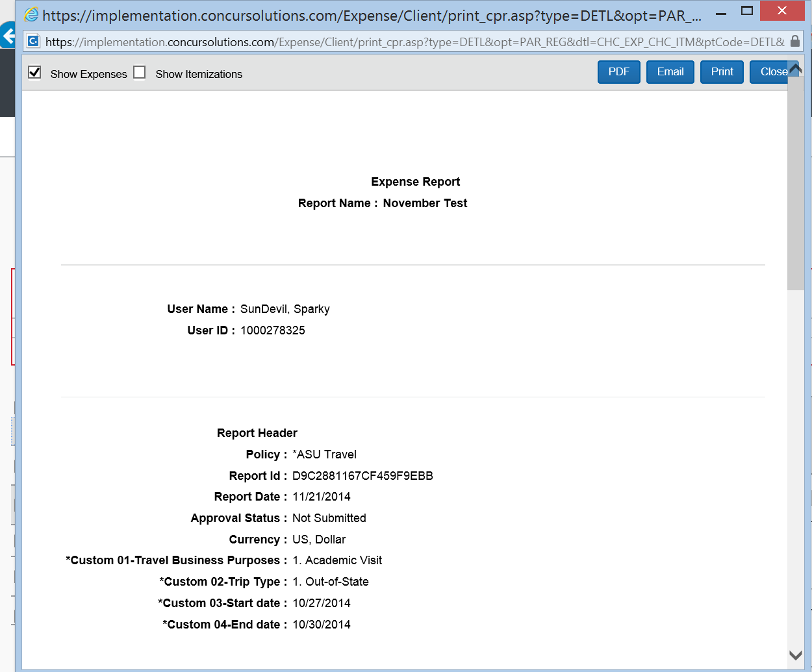Click the end date 10/30/2014

(322, 625)
